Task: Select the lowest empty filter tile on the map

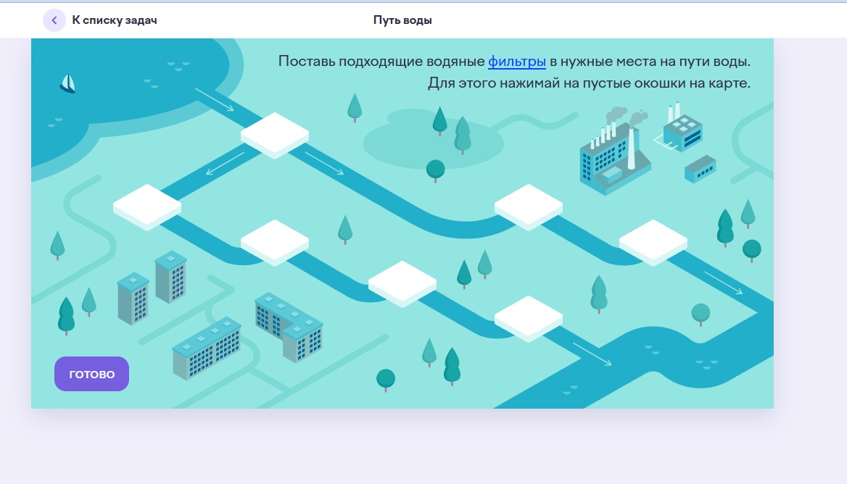Action: pyautogui.click(x=529, y=316)
